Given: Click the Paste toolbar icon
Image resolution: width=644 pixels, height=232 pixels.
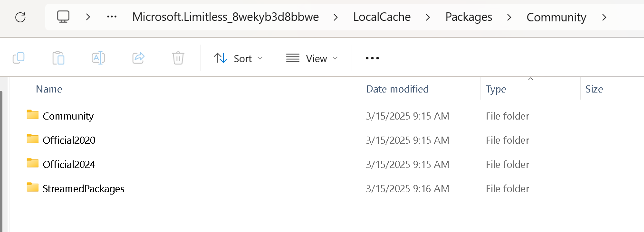Looking at the screenshot, I should click(58, 58).
